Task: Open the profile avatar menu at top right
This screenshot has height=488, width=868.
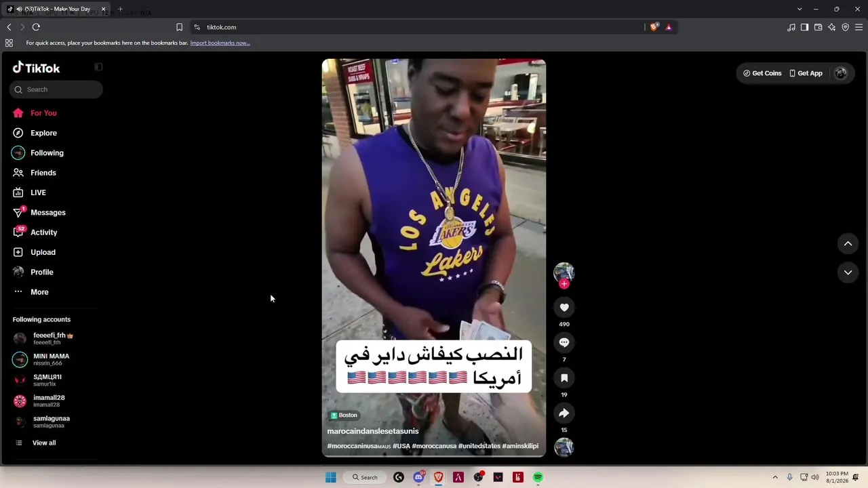Action: coord(841,73)
